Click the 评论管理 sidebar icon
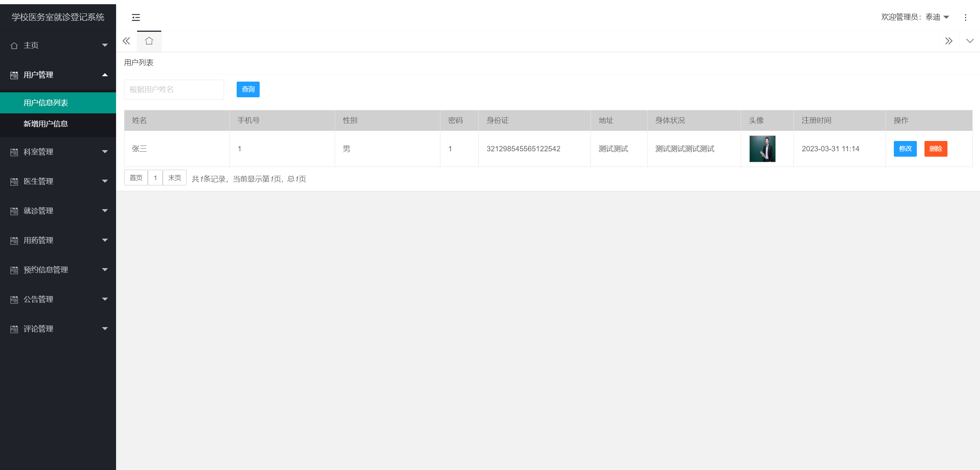 click(x=14, y=329)
